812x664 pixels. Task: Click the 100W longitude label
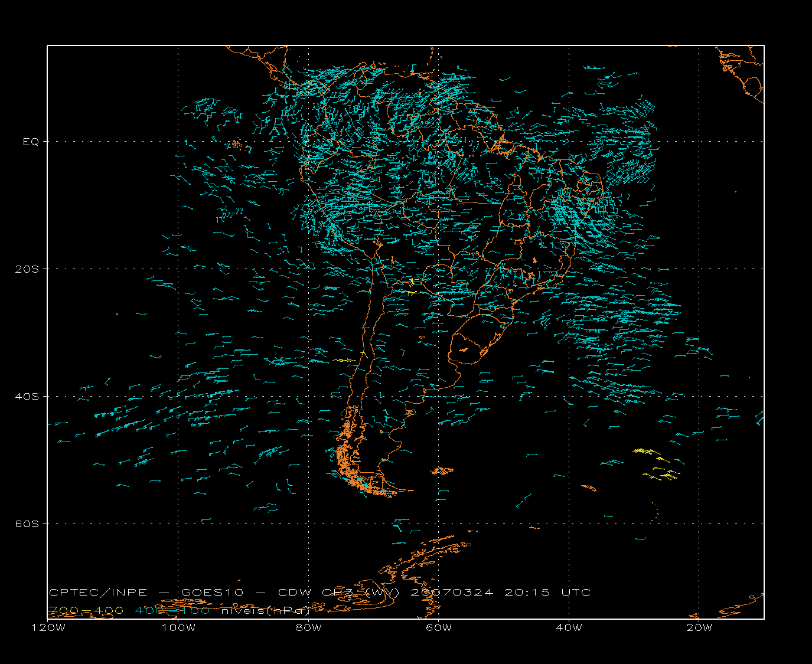(178, 627)
